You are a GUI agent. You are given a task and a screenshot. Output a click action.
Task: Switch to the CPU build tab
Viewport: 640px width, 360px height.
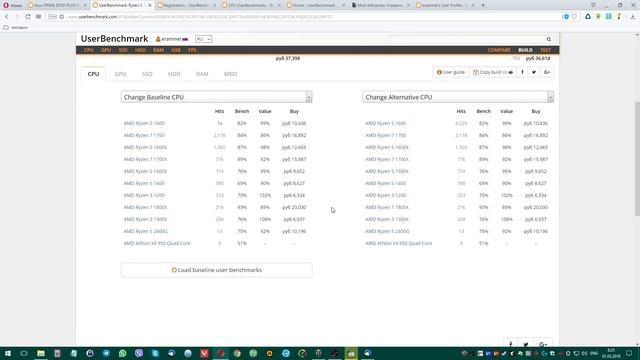[x=93, y=74]
